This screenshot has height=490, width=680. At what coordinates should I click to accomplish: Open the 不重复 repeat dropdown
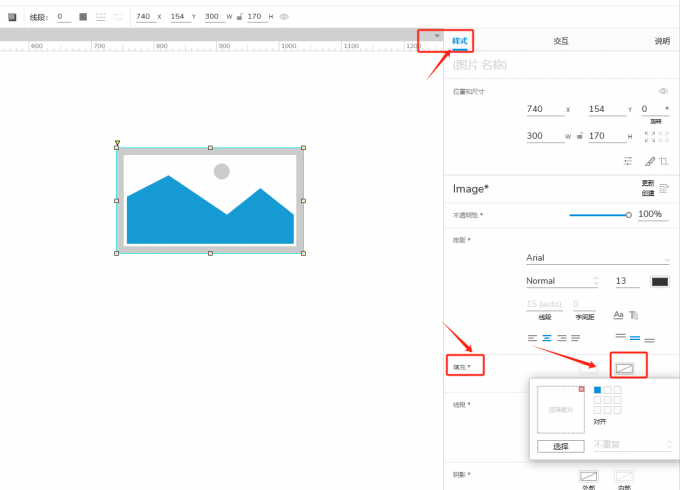point(632,444)
